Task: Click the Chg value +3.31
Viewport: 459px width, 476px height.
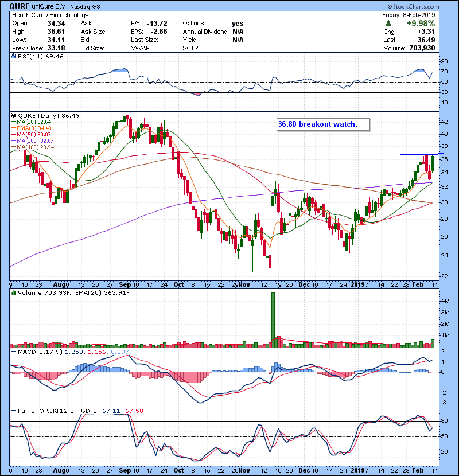Action: tap(426, 32)
